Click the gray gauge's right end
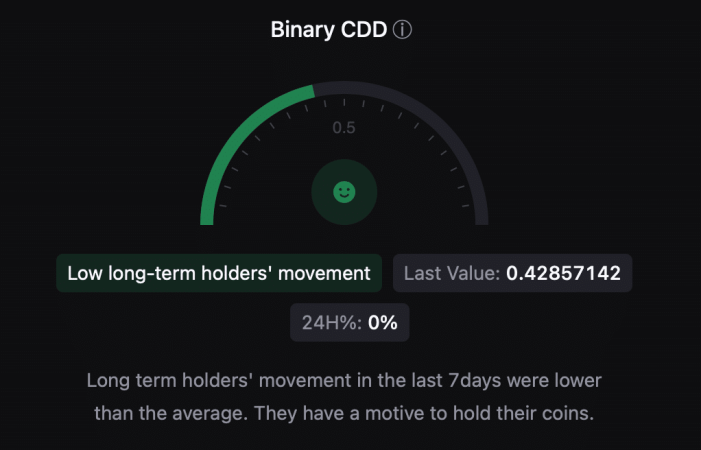 point(481,219)
